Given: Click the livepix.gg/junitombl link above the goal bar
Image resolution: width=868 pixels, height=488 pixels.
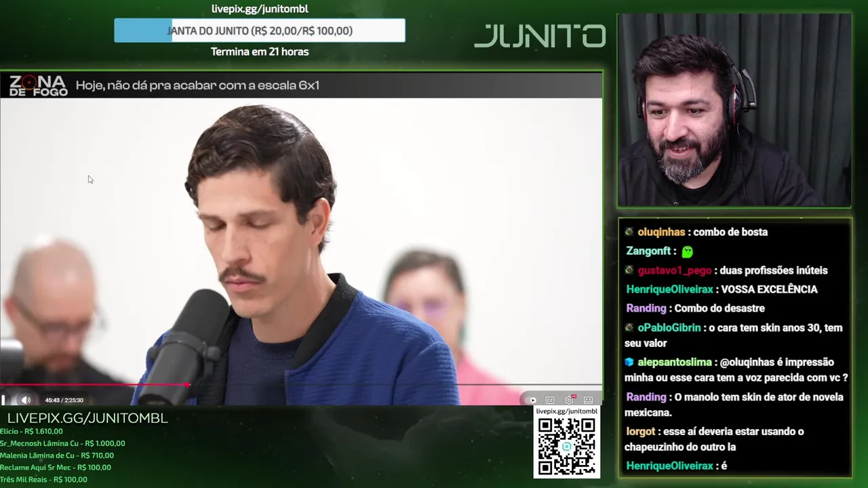Looking at the screenshot, I should (x=260, y=9).
